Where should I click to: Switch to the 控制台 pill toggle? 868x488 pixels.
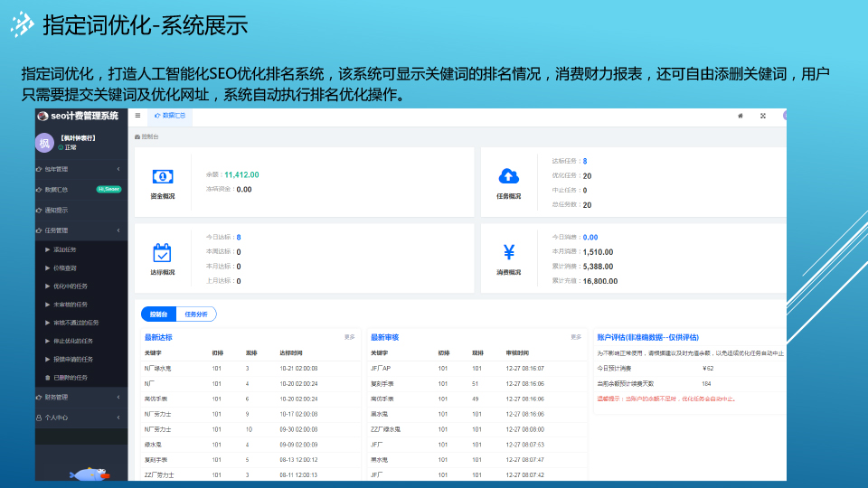tap(157, 314)
